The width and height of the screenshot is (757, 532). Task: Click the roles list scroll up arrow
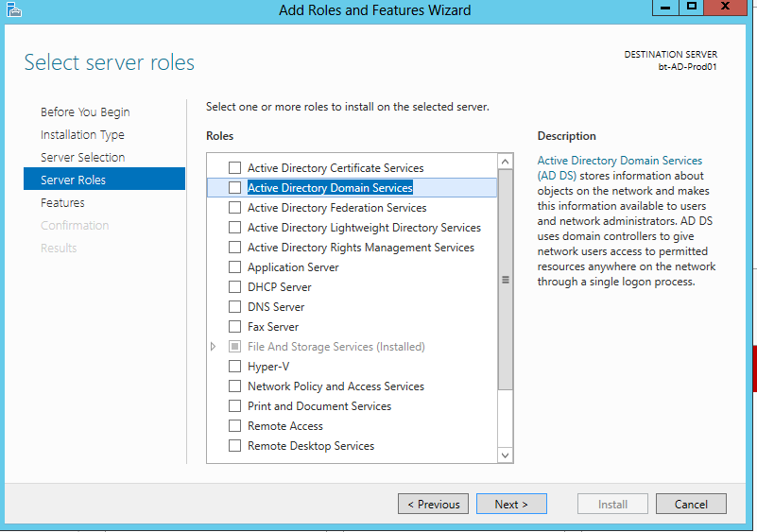(x=505, y=162)
